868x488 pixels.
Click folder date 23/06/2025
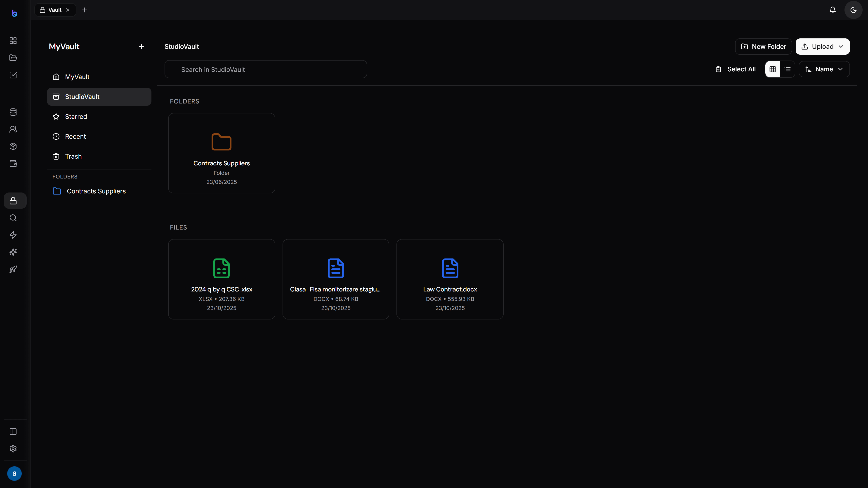222,182
